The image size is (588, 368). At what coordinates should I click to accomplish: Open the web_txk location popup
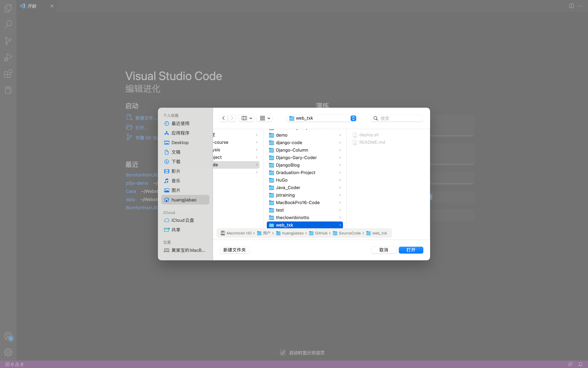click(x=321, y=118)
